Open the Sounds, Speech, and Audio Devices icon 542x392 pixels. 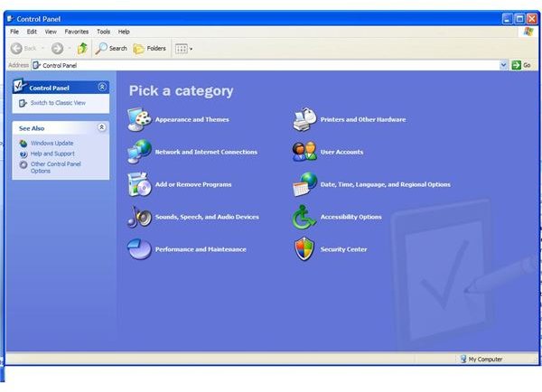point(139,217)
